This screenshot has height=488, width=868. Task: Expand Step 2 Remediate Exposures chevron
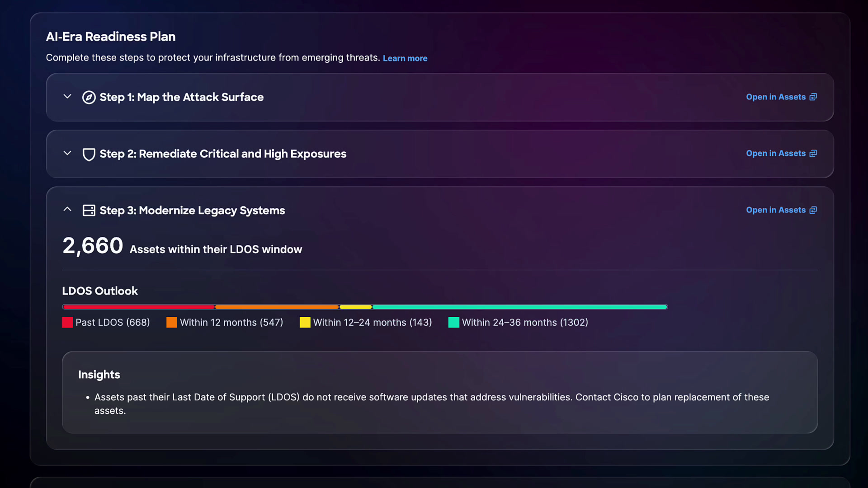67,153
